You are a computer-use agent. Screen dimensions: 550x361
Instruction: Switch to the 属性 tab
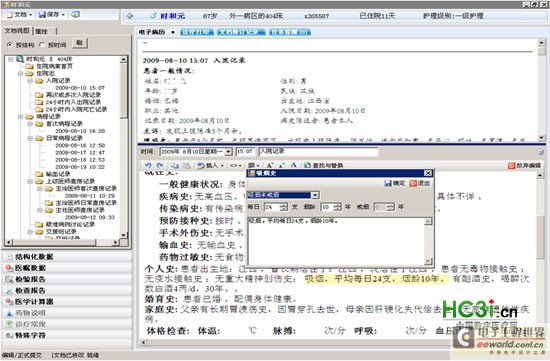click(x=41, y=31)
